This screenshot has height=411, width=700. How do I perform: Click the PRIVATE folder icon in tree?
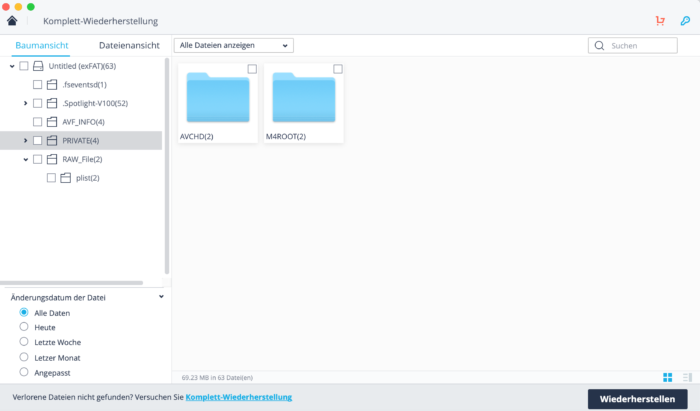[x=52, y=141]
